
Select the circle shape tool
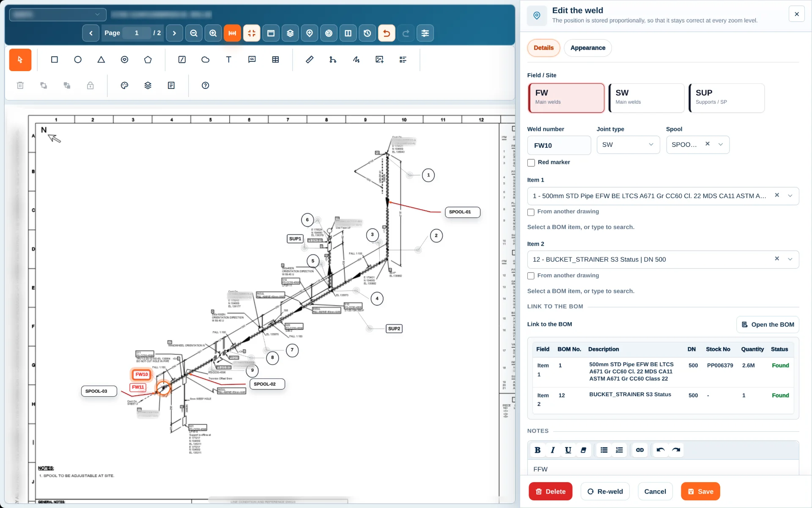tap(78, 60)
